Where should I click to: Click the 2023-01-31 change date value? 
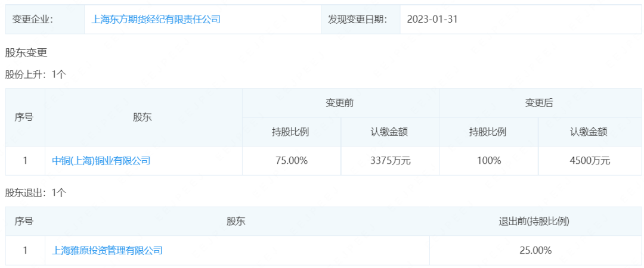pyautogui.click(x=432, y=19)
